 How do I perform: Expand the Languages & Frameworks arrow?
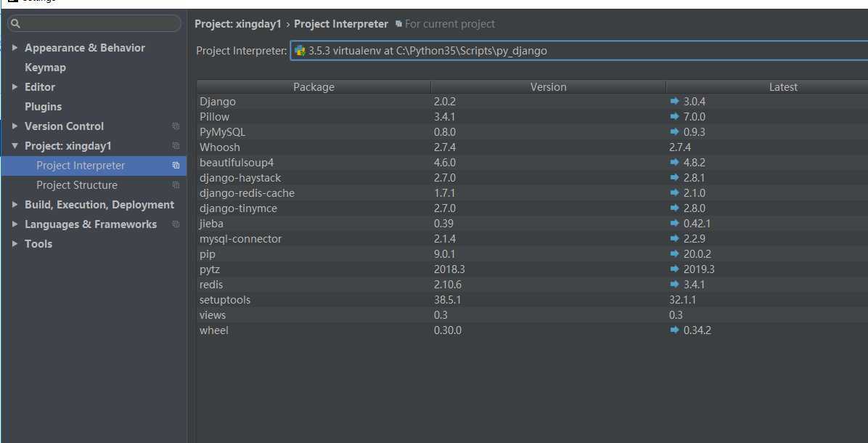pos(15,224)
